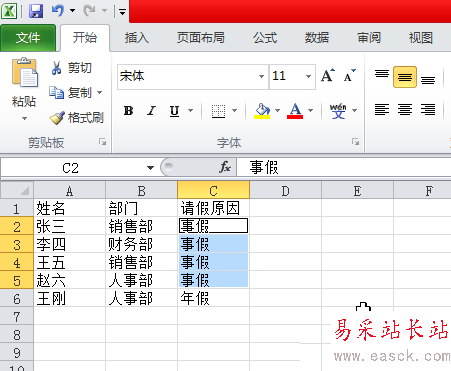Viewport: 451px width, 371px height.
Task: Select row 6 header
Action: pos(17,298)
